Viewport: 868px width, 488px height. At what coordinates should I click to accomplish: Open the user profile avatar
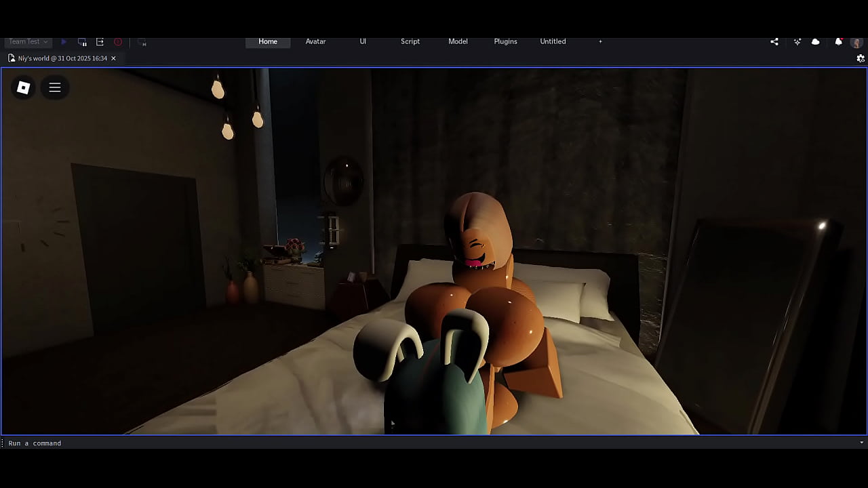pos(856,42)
